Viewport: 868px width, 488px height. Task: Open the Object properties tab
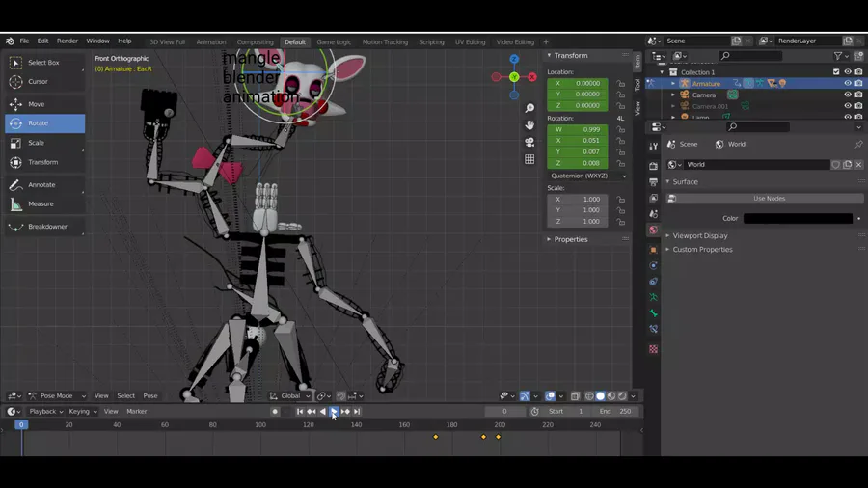tap(653, 250)
